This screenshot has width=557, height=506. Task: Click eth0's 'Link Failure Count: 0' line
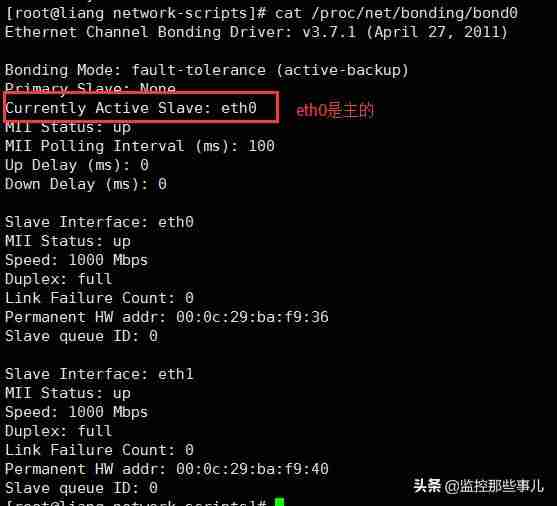coord(99,298)
